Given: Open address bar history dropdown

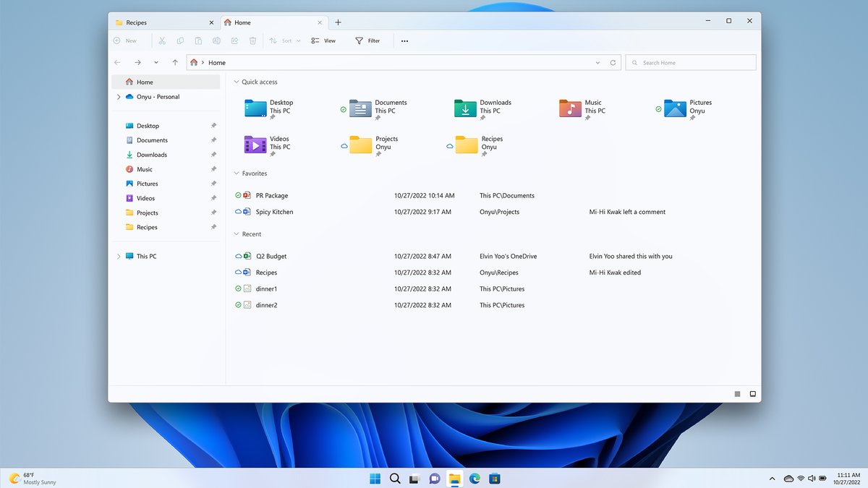Looking at the screenshot, I should 597,63.
